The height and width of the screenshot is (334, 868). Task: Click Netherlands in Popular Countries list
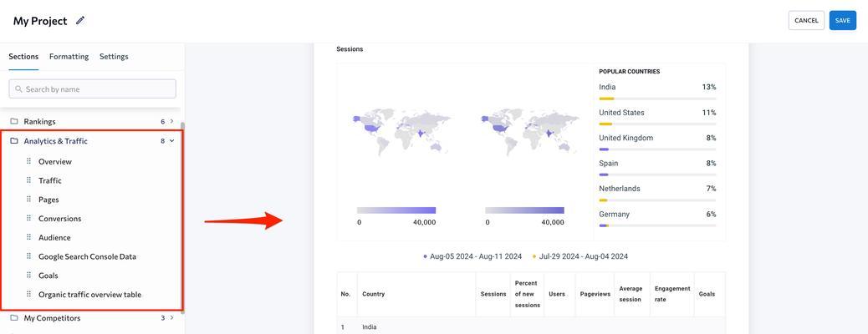click(x=620, y=189)
